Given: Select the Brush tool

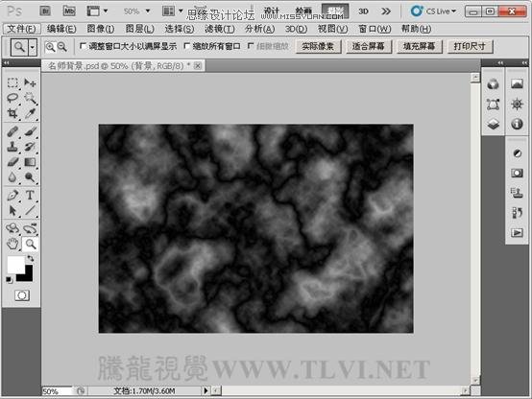Looking at the screenshot, I should [x=30, y=131].
